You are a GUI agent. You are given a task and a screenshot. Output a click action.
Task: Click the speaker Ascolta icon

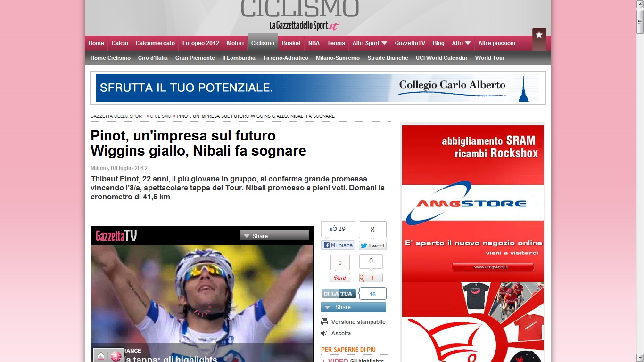324,333
